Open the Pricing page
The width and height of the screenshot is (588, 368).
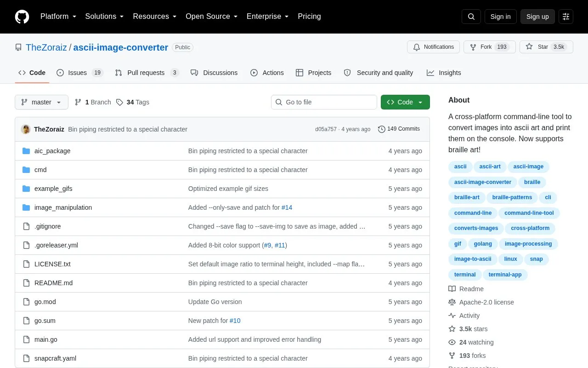click(x=309, y=17)
